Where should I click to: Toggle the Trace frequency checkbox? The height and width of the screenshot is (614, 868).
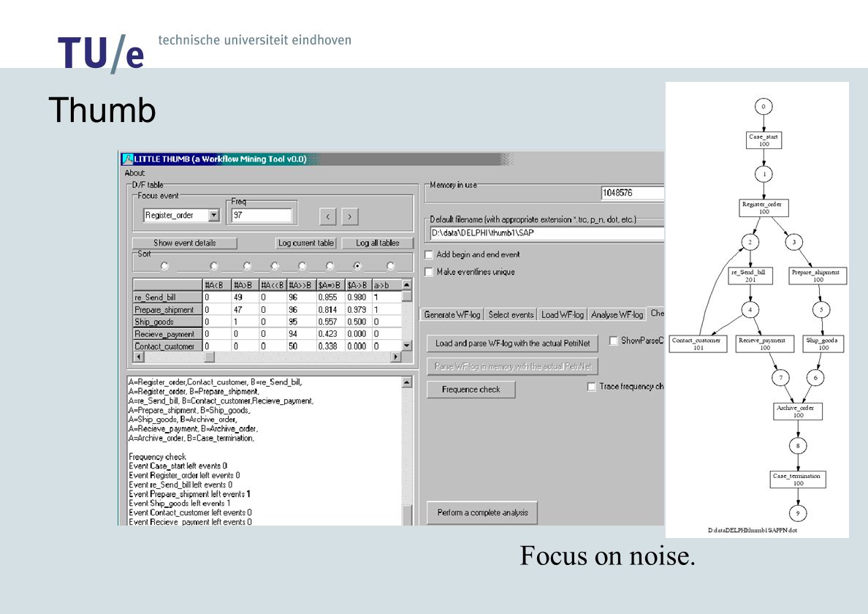[592, 387]
